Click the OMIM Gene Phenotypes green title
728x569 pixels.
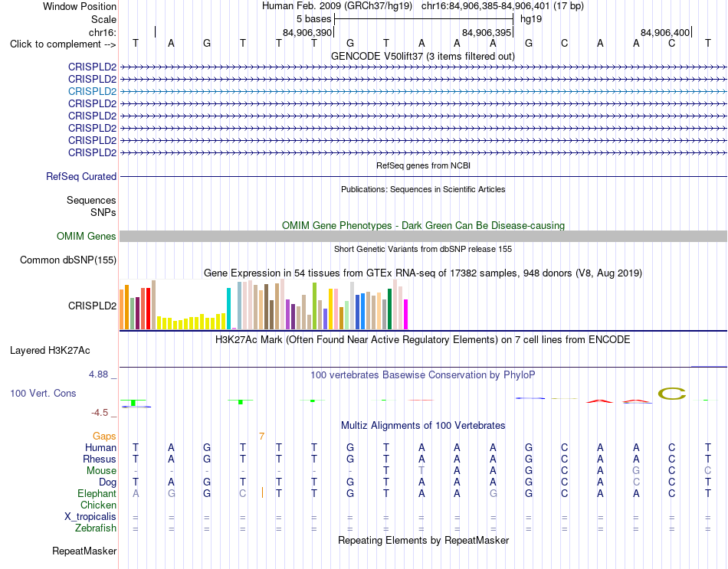423,226
